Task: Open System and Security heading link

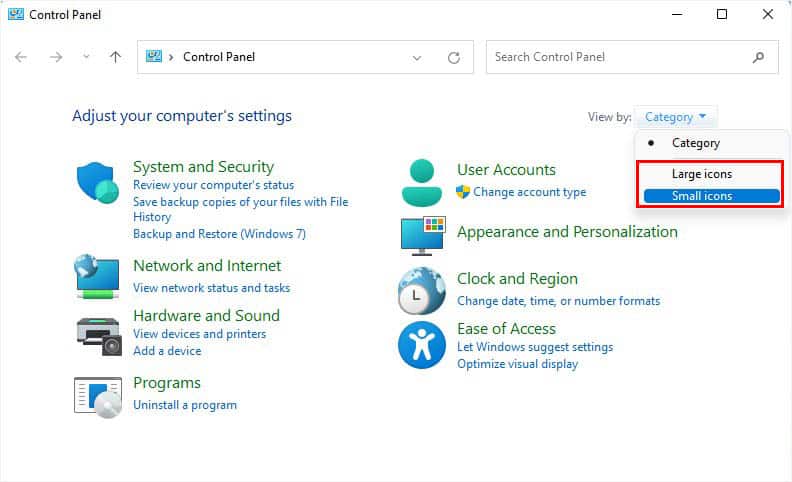Action: (204, 167)
